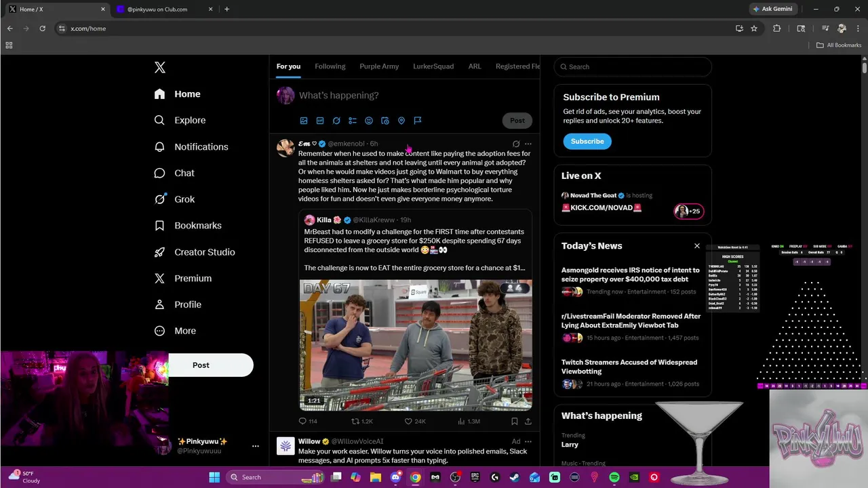This screenshot has height=488, width=868.
Task: View analytics for post showing 1.3M
Action: coord(469,421)
